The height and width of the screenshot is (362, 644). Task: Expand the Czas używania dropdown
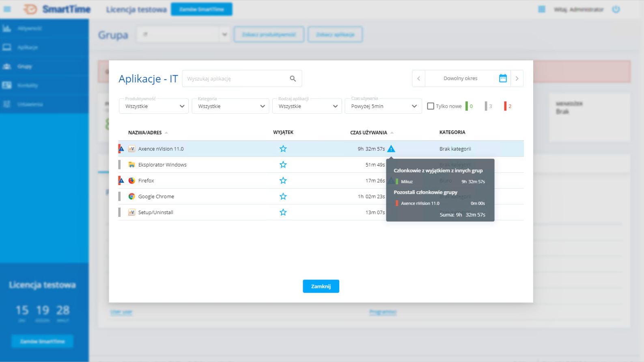coord(383,106)
